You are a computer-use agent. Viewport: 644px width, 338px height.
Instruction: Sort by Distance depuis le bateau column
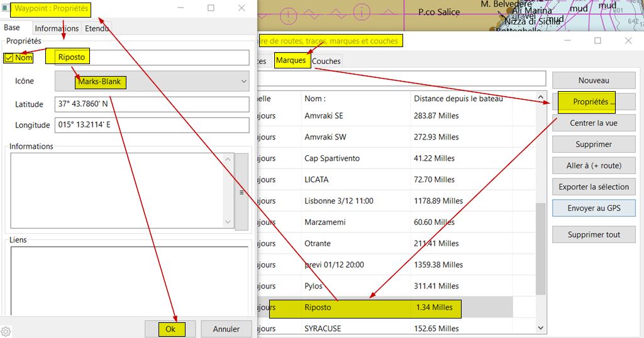tap(458, 99)
